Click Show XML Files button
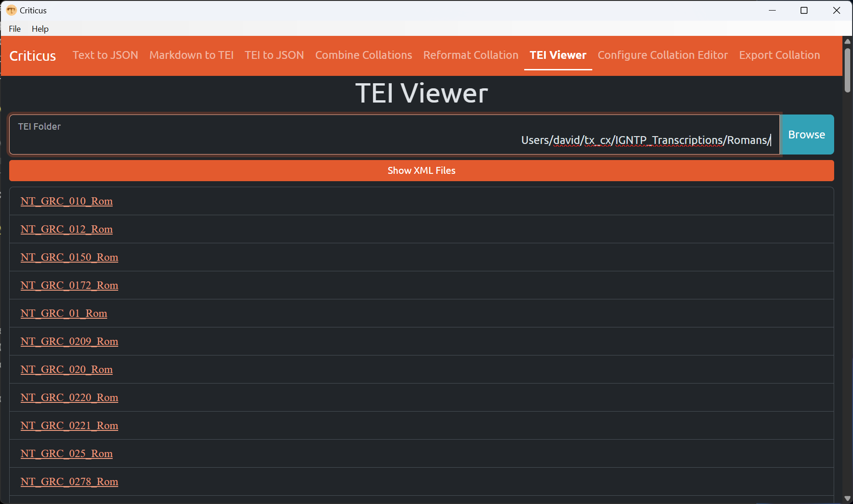This screenshot has width=853, height=504. click(x=421, y=171)
